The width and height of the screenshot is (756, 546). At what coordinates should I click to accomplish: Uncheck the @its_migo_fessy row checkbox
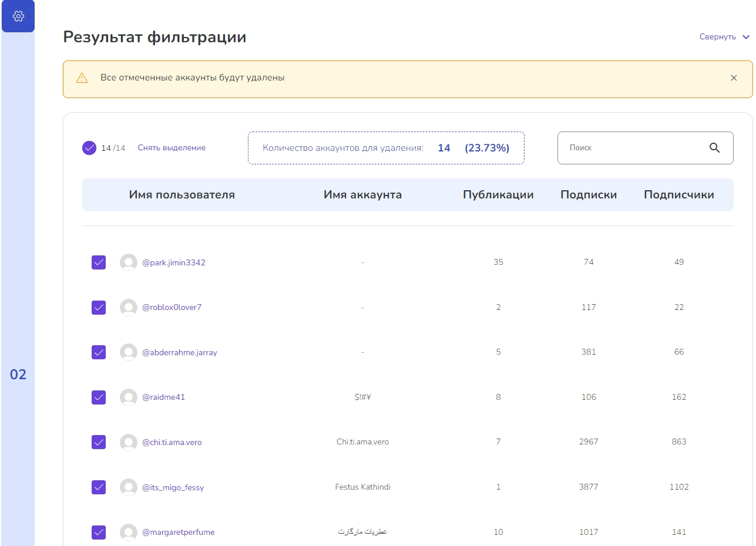(x=99, y=487)
